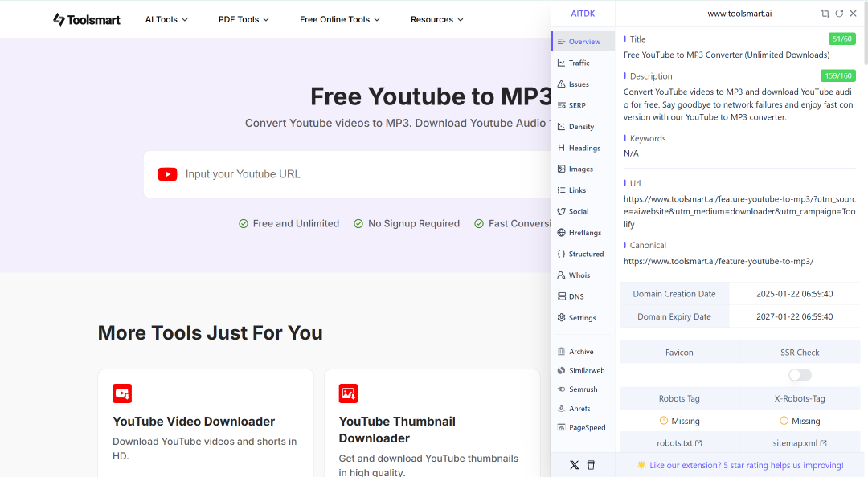Select the Overview tab in AITDK

coord(583,42)
